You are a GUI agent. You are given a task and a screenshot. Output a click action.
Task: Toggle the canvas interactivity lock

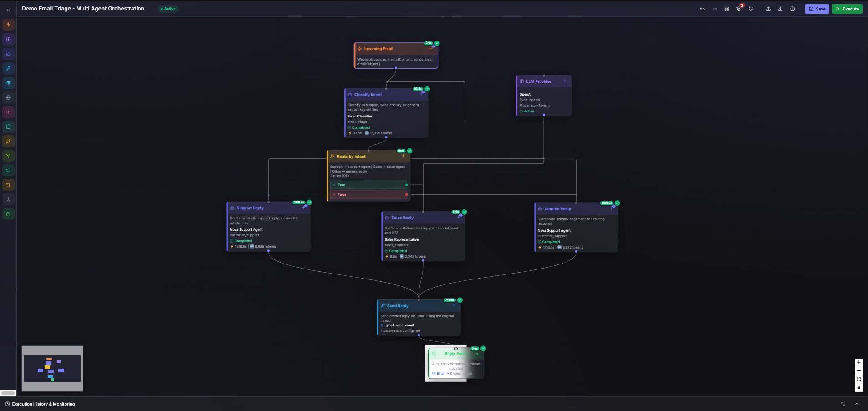[859, 388]
